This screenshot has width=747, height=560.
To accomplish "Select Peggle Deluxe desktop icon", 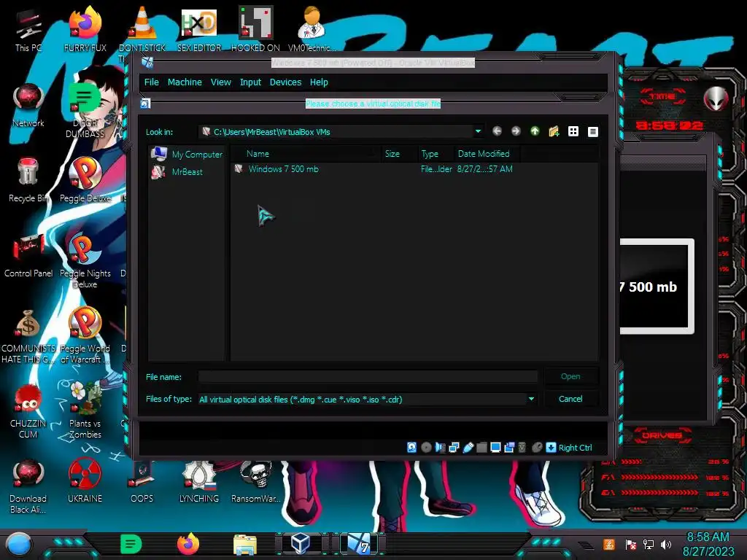I will tap(85, 180).
